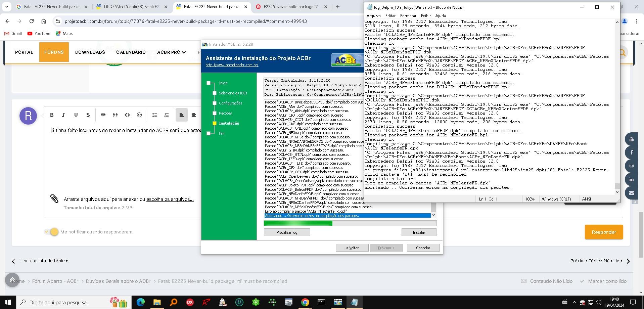Click the Chrome address bar URL
The width and height of the screenshot is (644, 309).
click(x=186, y=21)
